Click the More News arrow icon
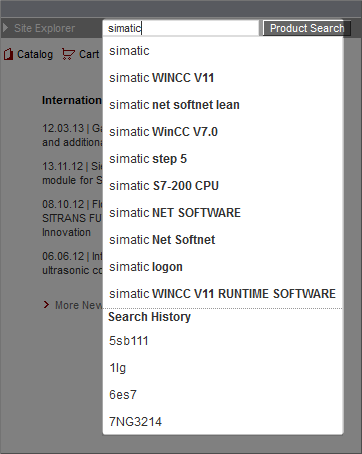Screen dimensions: 362x454 click(x=46, y=305)
